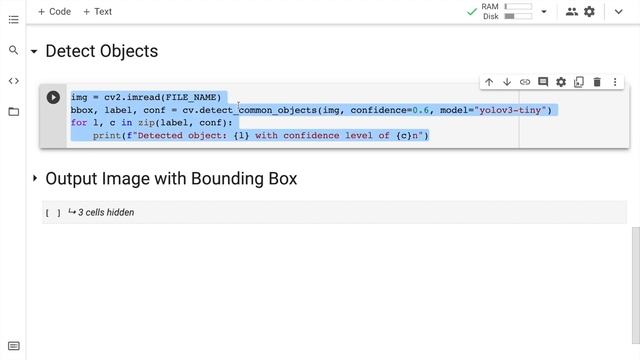640x360 pixels.
Task: Copy link to cell icon
Action: [x=525, y=82]
